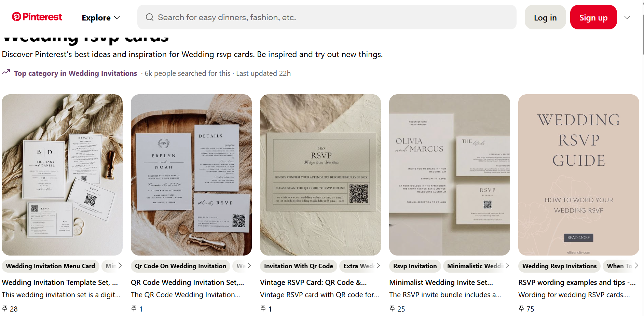Click the search magnifier icon
The height and width of the screenshot is (316, 644).
pyautogui.click(x=150, y=17)
